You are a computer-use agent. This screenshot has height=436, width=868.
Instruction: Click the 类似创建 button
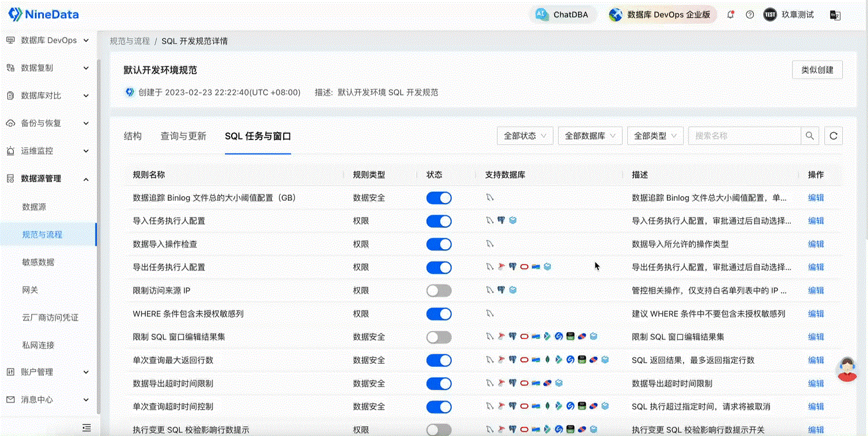(817, 70)
